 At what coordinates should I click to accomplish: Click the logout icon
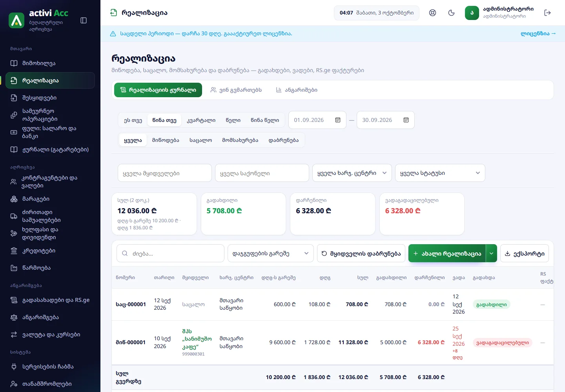548,13
